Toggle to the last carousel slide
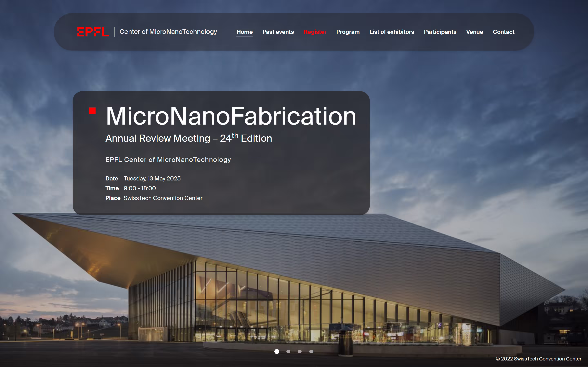The width and height of the screenshot is (588, 367). click(311, 352)
